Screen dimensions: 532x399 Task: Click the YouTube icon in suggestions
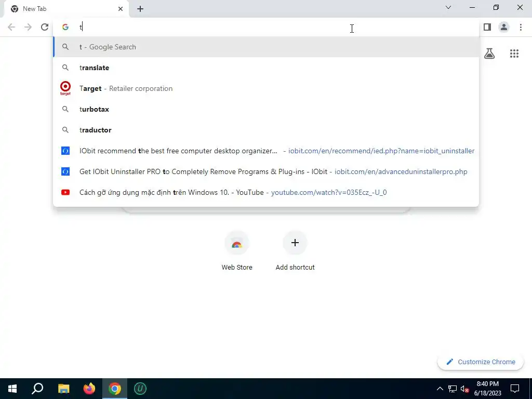pos(65,192)
